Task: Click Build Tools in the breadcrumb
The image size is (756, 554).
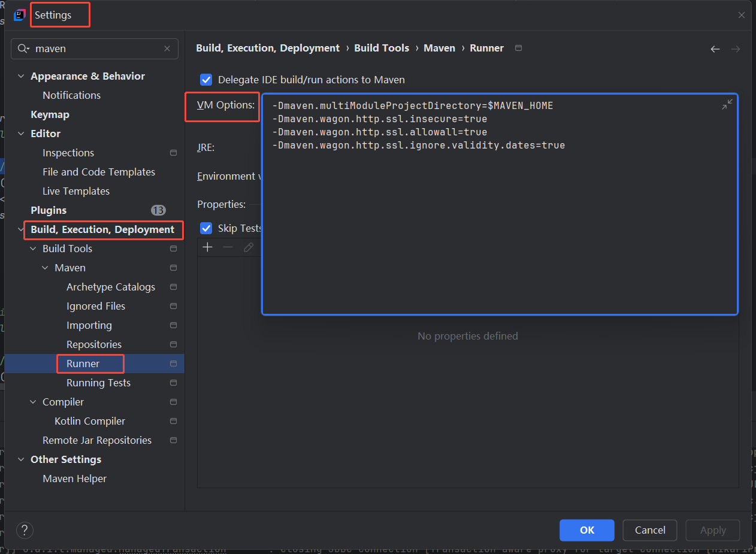Action: (382, 48)
